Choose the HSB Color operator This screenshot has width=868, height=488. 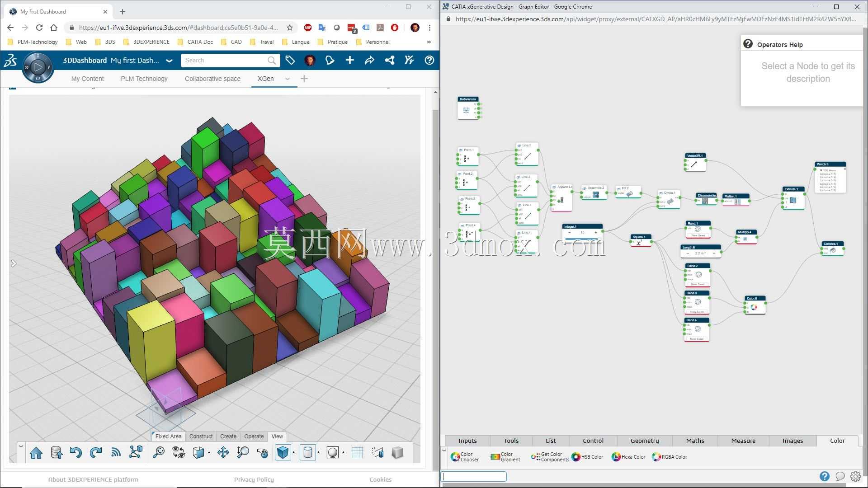click(587, 457)
